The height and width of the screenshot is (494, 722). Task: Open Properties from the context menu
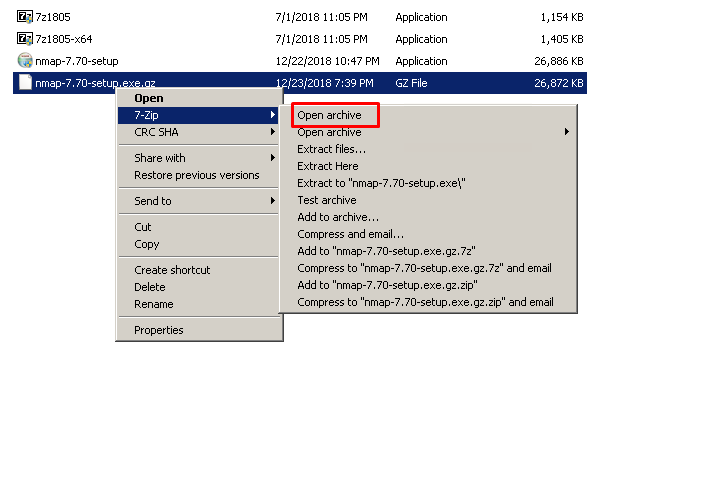(200, 330)
